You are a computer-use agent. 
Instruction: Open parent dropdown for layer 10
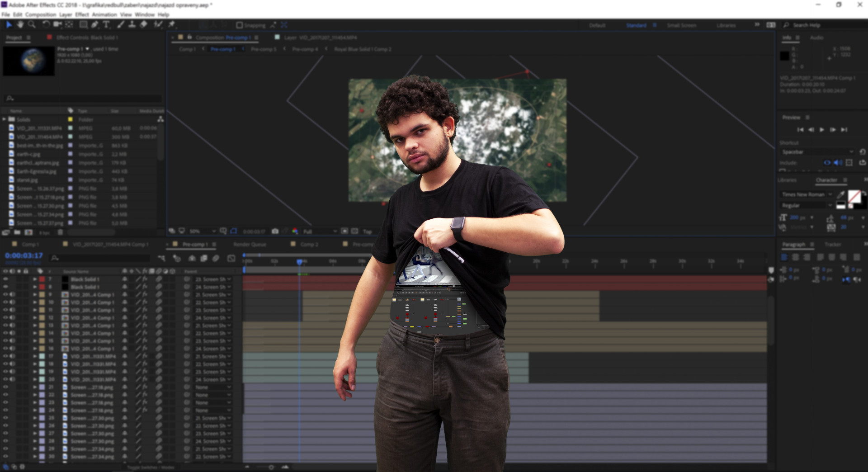pos(213,302)
